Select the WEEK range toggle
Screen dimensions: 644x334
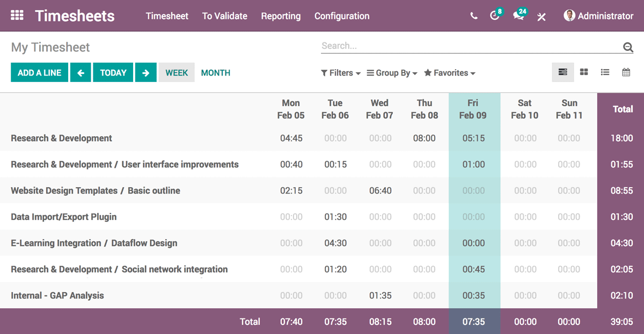click(x=177, y=73)
